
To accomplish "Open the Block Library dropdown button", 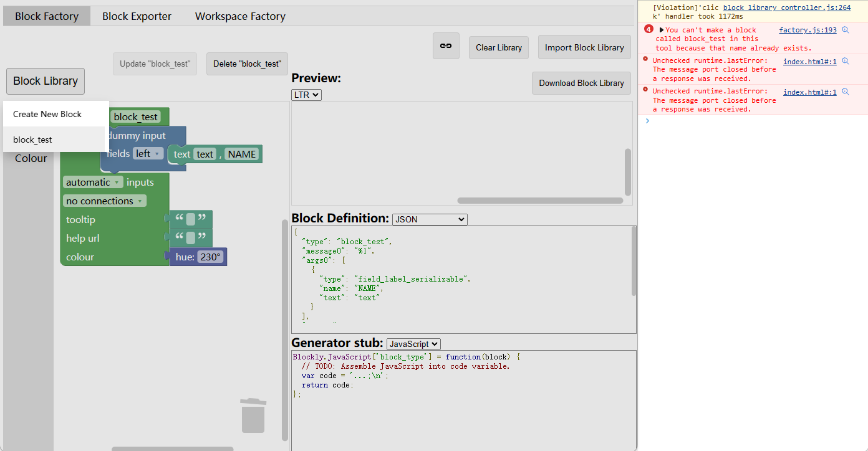I will [46, 81].
